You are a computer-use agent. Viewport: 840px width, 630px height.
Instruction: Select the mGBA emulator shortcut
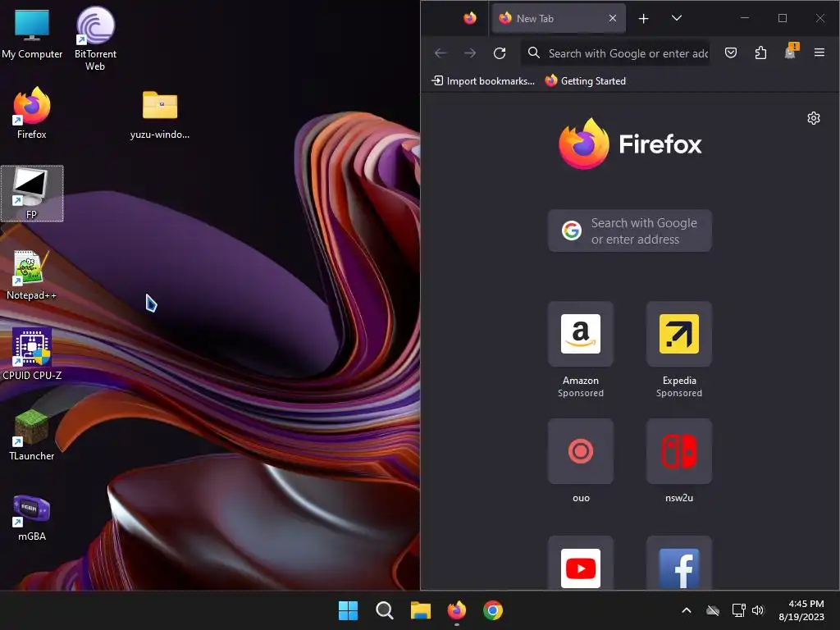pyautogui.click(x=32, y=518)
